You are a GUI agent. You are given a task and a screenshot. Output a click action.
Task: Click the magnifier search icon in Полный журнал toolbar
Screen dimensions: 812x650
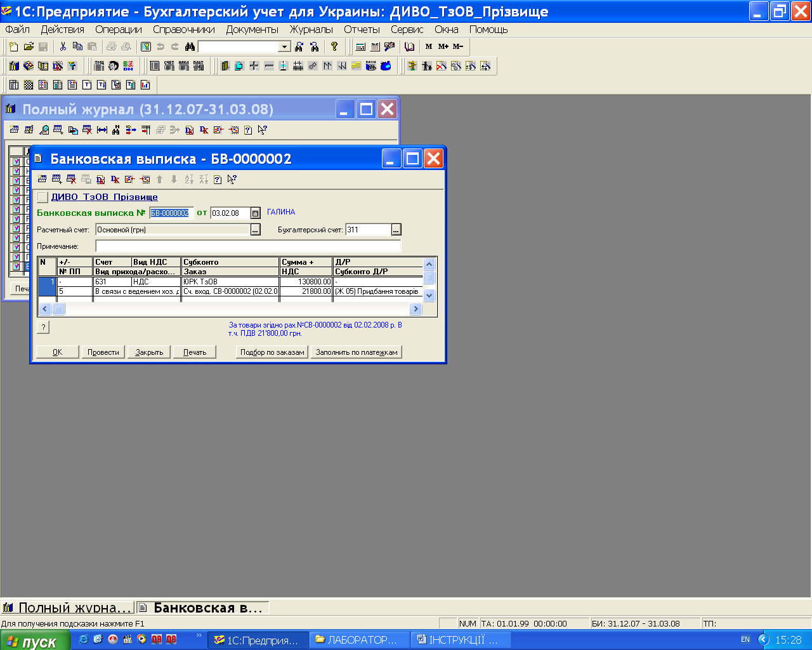pos(44,130)
